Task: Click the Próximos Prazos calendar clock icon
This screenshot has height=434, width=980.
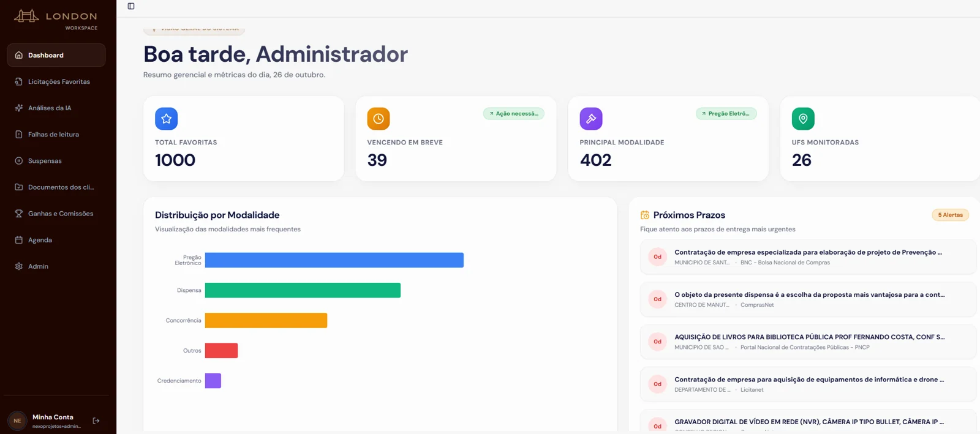Action: click(645, 215)
